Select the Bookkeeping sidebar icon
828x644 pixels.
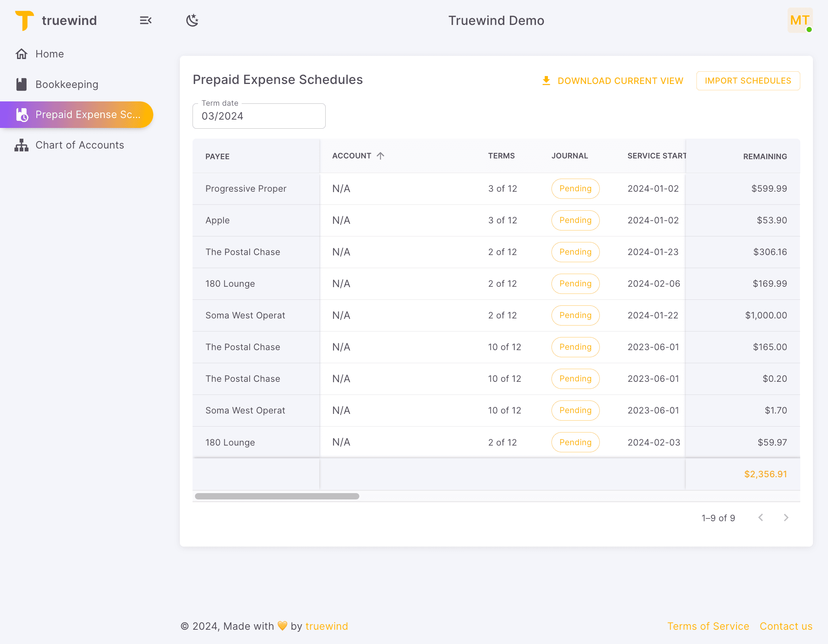22,84
